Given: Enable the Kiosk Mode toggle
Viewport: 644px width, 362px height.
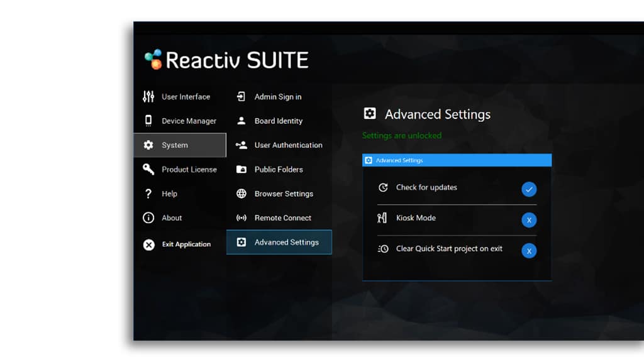Looking at the screenshot, I should pyautogui.click(x=529, y=220).
